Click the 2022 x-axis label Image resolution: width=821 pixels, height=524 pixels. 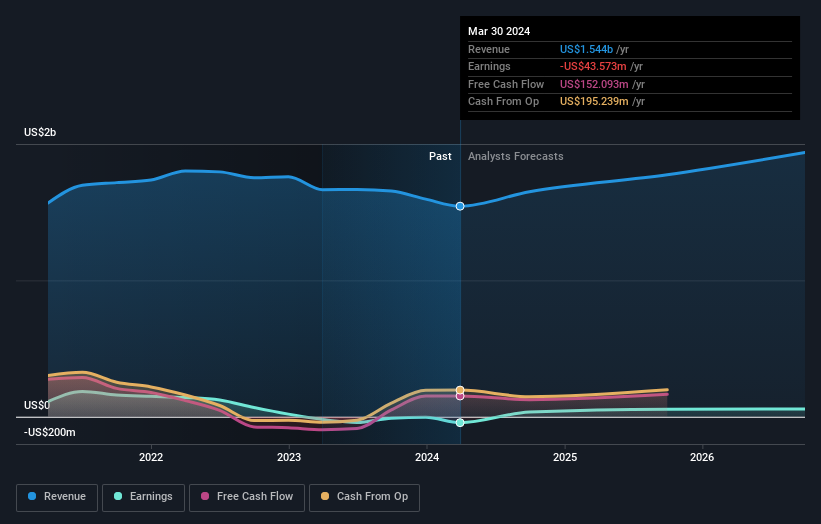151,457
